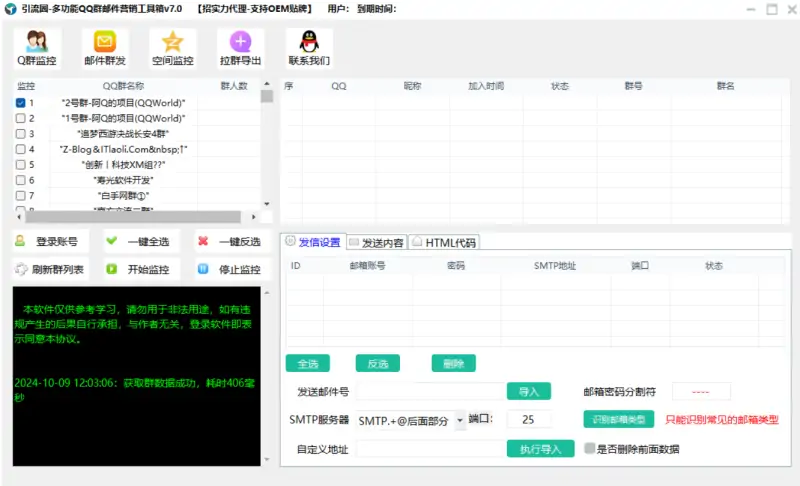800x486 pixels.
Task: Click the group list horizontal scrollbar thumb
Action: point(133,217)
